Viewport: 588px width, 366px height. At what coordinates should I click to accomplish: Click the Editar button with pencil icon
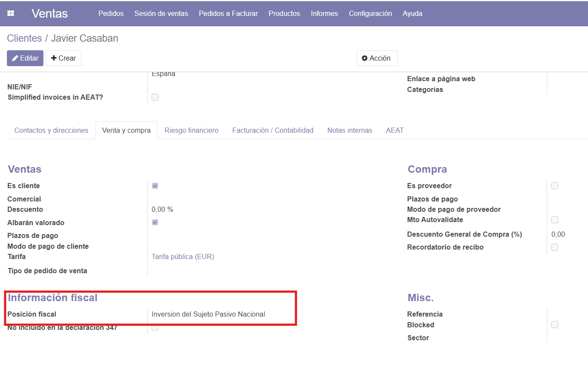pyautogui.click(x=25, y=58)
